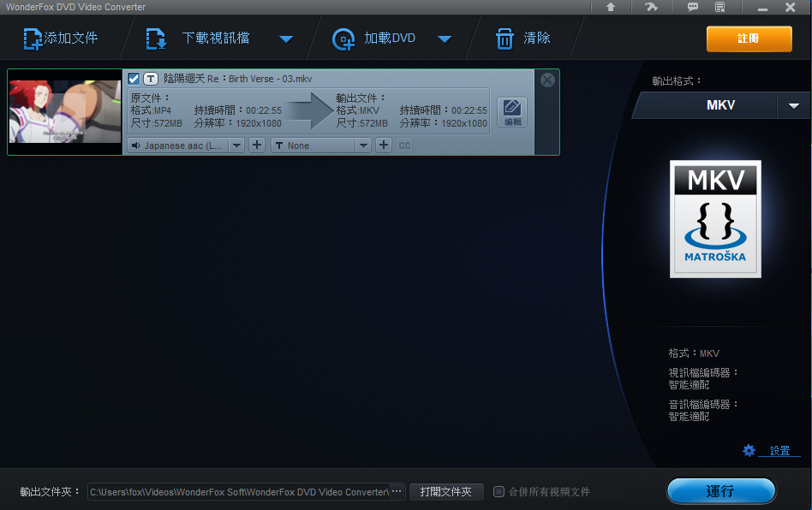Click the video thumbnail preview
The image size is (812, 510).
pos(65,112)
